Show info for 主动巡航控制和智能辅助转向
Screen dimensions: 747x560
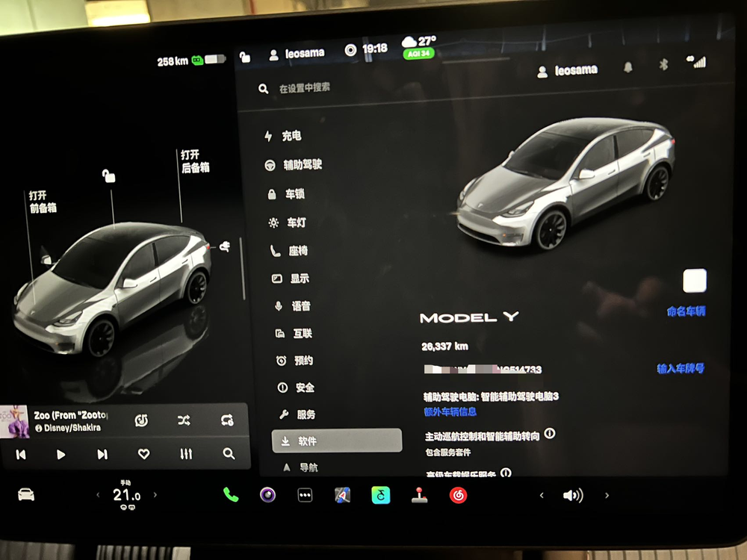pyautogui.click(x=550, y=433)
